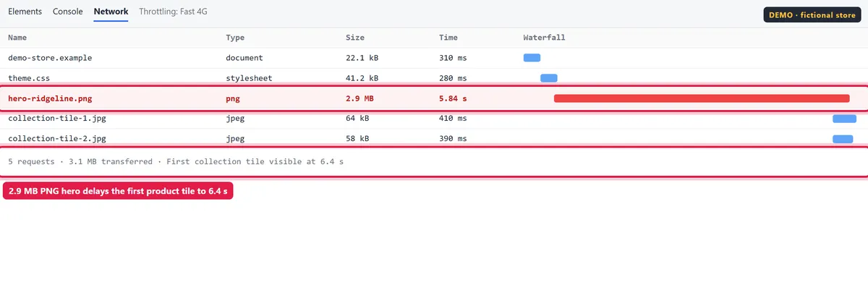Click the waterfall bar for theme.css
This screenshot has height=285, width=868.
point(549,77)
